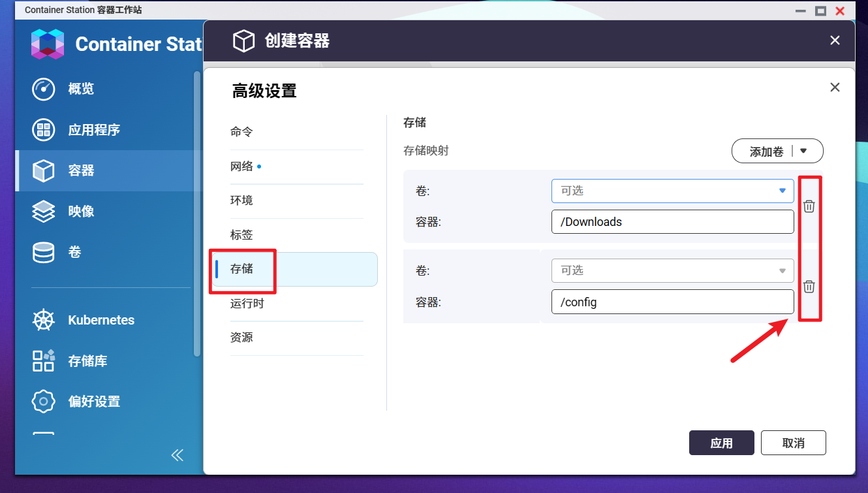Click the /config container path field
Image resolution: width=868 pixels, height=493 pixels.
click(x=673, y=302)
